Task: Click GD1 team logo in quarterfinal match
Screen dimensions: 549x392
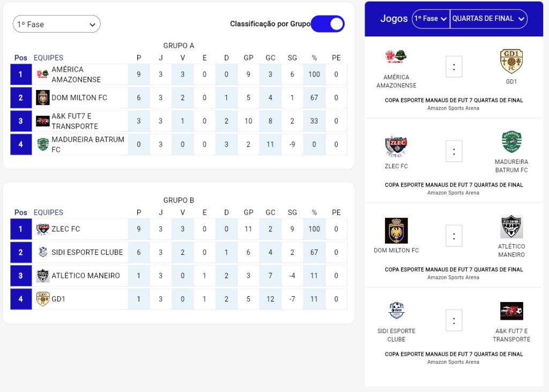Action: 511,61
